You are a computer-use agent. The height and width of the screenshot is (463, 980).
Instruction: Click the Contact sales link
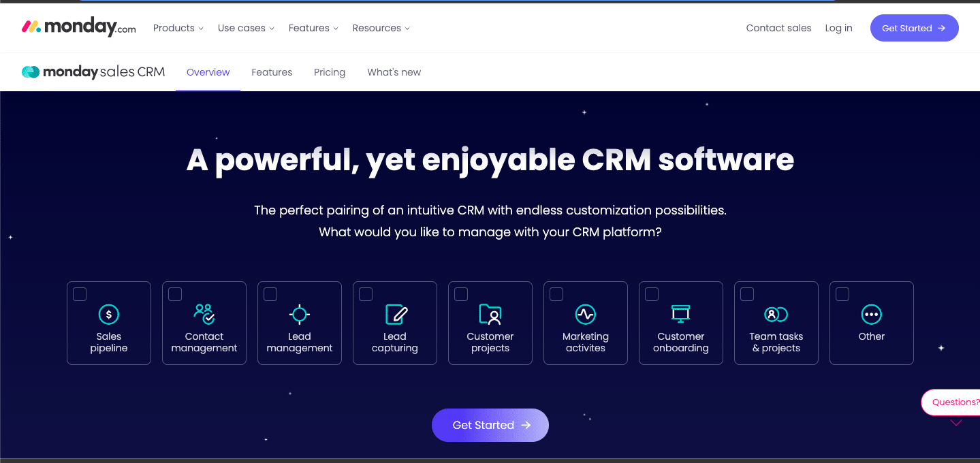(x=778, y=28)
